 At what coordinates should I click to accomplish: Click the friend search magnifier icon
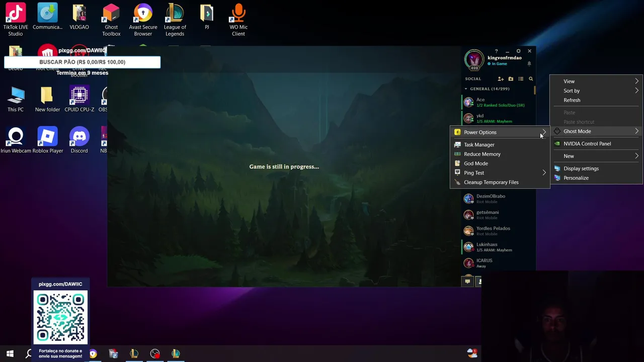(531, 79)
